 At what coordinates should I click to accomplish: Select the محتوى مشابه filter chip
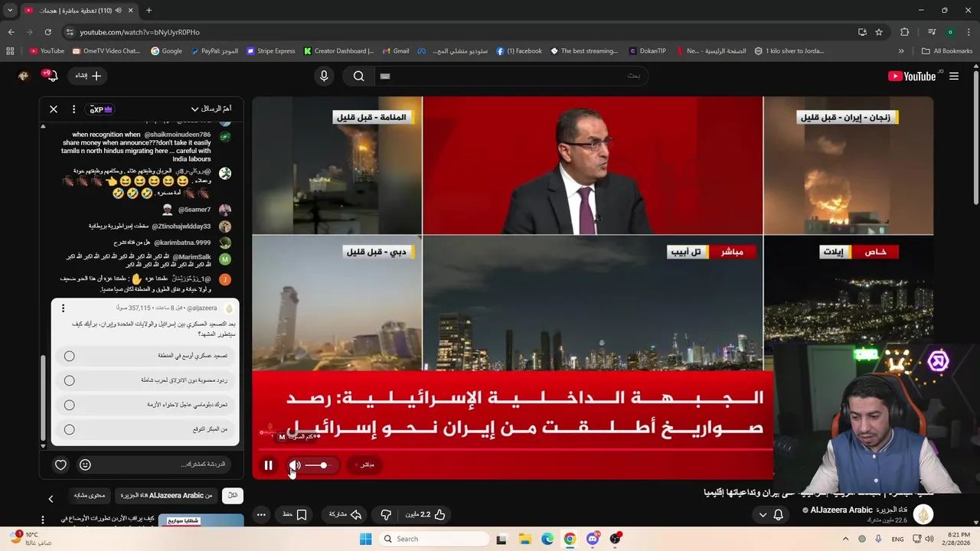pos(89,496)
